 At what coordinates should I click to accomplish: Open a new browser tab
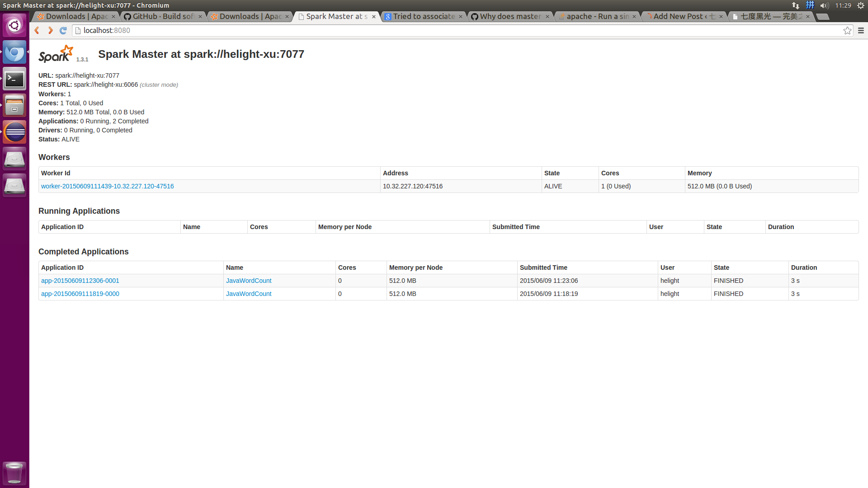pos(823,17)
